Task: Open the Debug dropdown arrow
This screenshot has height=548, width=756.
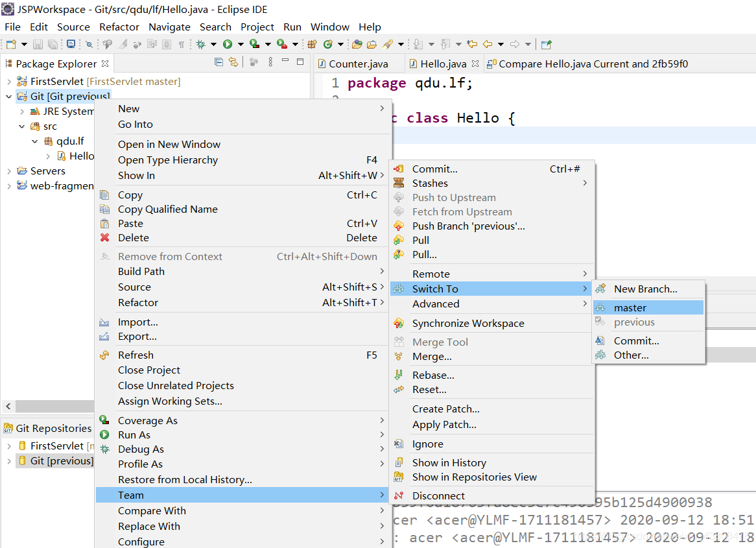Action: pyautogui.click(x=213, y=44)
